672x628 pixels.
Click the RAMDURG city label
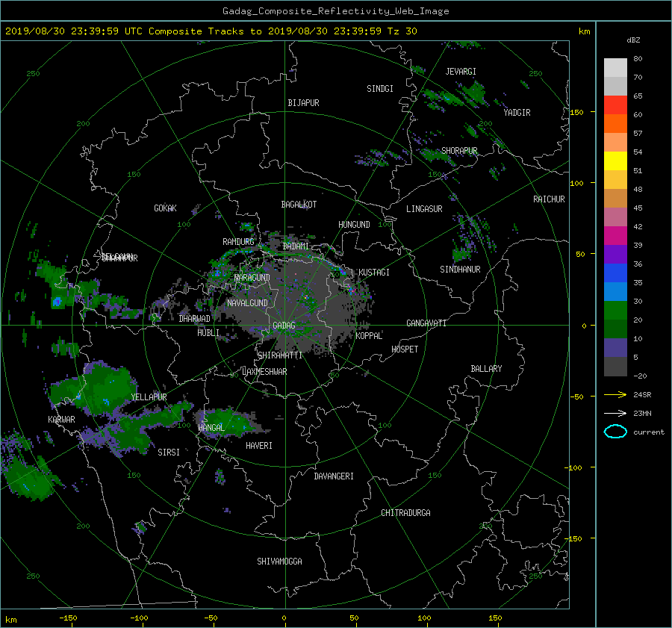click(238, 242)
